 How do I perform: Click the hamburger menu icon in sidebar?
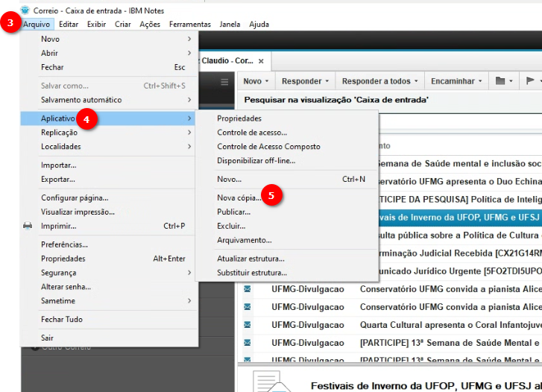tap(224, 82)
